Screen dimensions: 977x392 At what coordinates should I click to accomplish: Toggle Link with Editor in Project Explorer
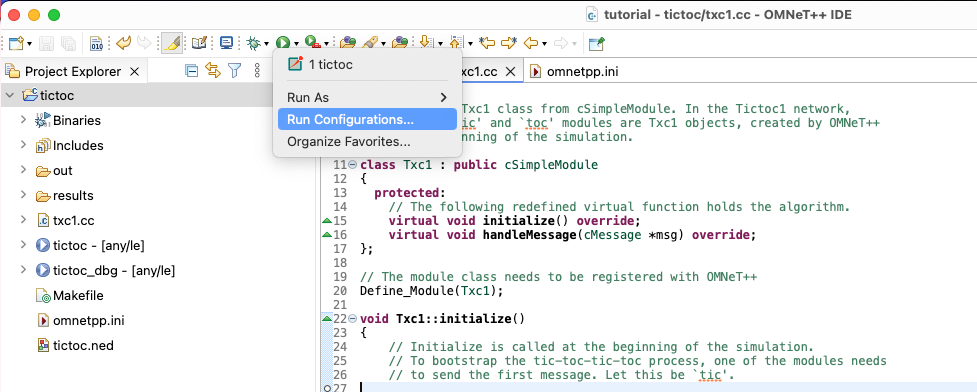pyautogui.click(x=213, y=71)
